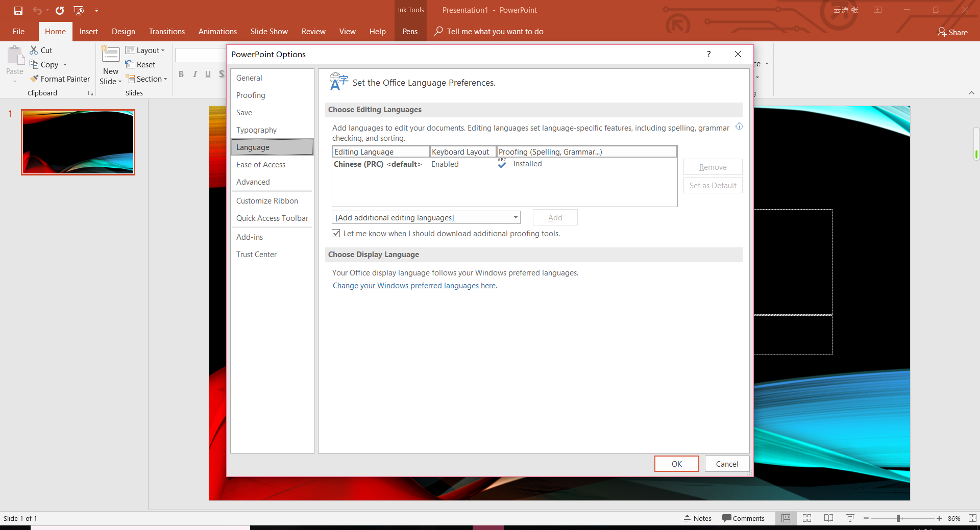Click the Bold formatting icon
980x530 pixels.
[x=181, y=74]
